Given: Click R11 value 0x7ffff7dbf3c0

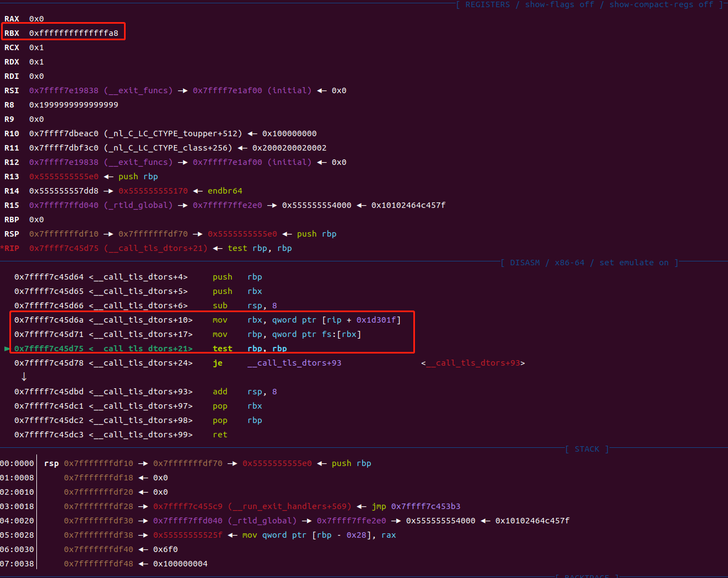Looking at the screenshot, I should click(64, 148).
